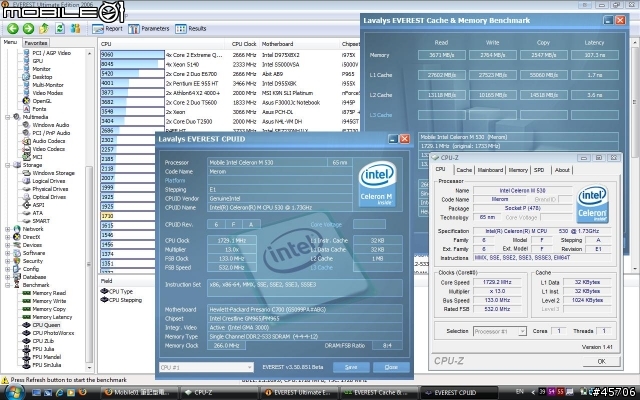
Task: Switch to the Menu tab
Action: pyautogui.click(x=10, y=42)
